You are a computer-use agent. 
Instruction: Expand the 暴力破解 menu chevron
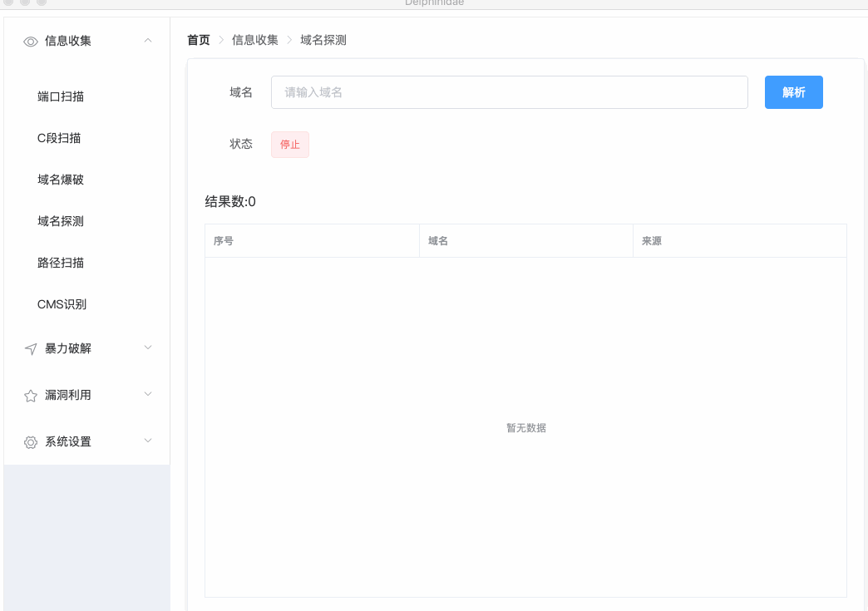[148, 347]
